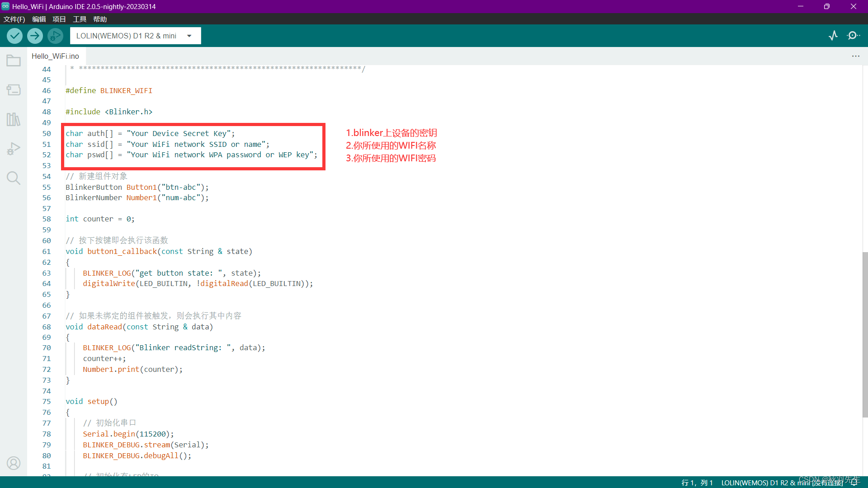Click the comment 初始化串口
The height and width of the screenshot is (488, 868).
click(109, 423)
